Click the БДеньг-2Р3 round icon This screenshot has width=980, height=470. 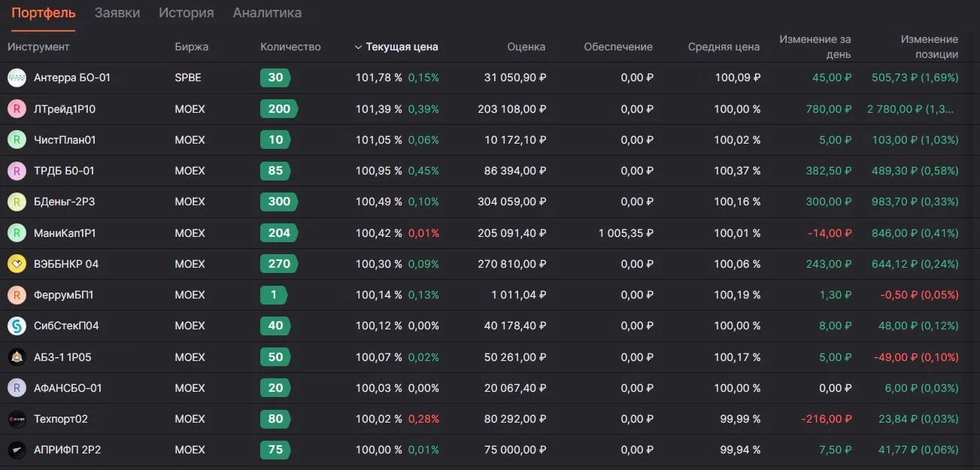coord(17,202)
